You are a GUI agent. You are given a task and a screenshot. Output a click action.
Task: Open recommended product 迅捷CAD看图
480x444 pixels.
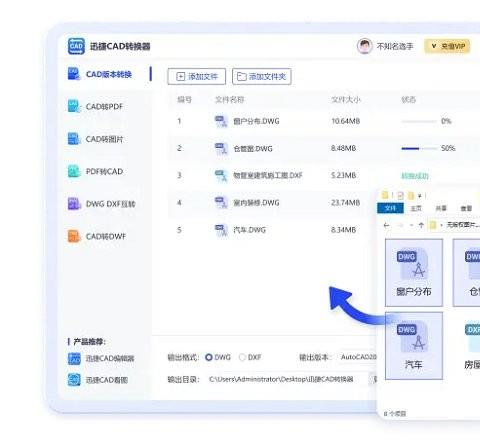[x=97, y=380]
